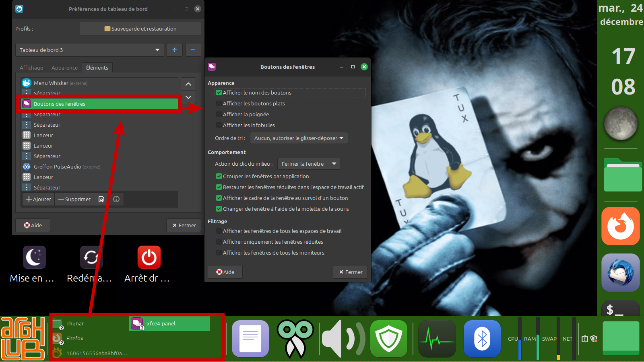Uncheck Grouper les fenêtres par application
The image size is (644, 362).
[219, 176]
